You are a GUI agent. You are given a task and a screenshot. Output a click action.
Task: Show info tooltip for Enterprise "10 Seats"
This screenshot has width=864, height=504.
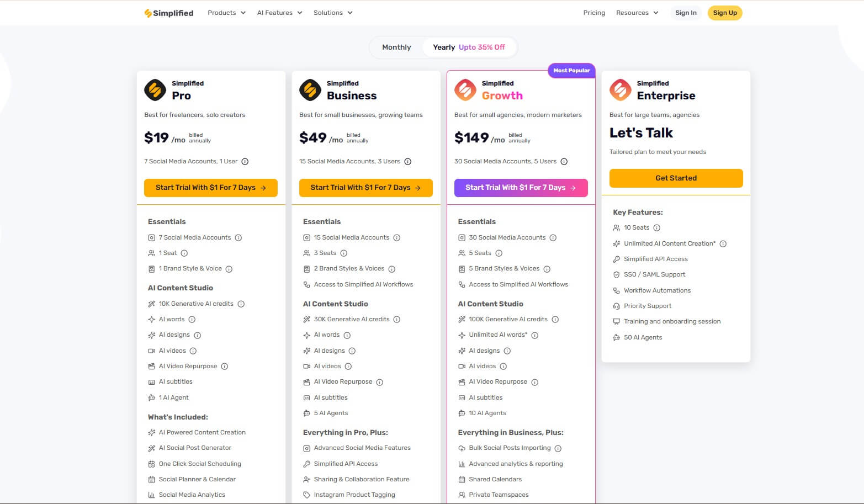[x=657, y=228]
